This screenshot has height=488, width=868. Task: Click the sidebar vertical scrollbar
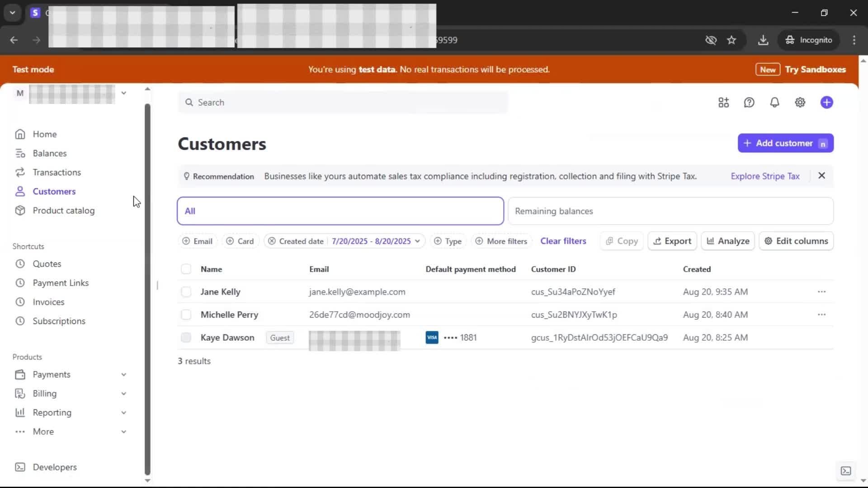147,289
